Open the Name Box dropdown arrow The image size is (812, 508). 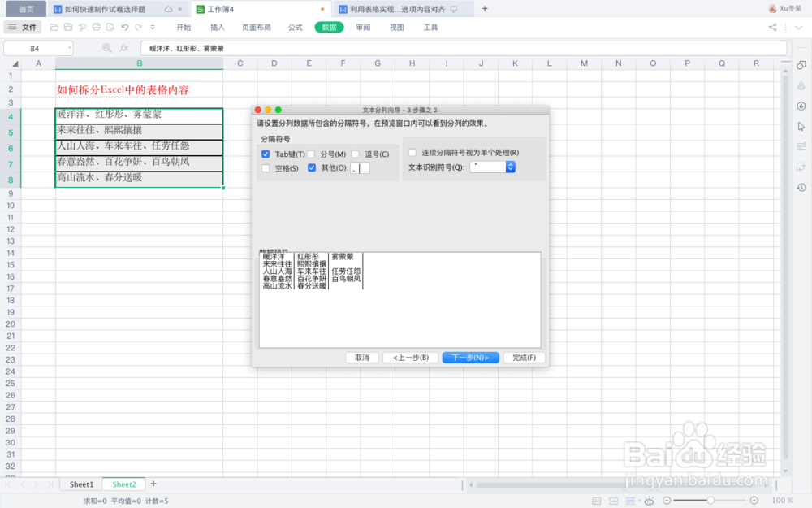point(69,48)
